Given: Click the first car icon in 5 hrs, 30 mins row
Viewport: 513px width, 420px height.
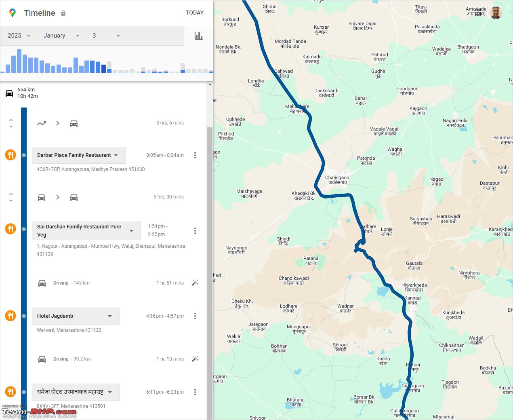Looking at the screenshot, I should tap(42, 197).
